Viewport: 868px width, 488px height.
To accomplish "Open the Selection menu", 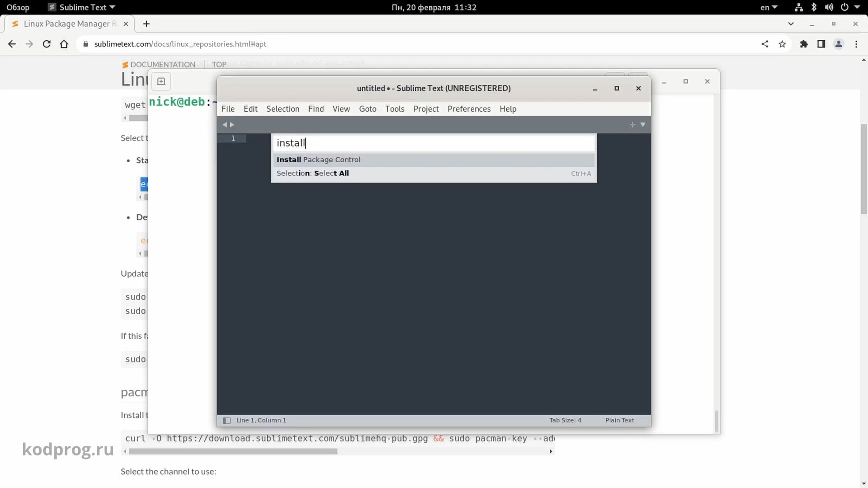I will [x=283, y=109].
